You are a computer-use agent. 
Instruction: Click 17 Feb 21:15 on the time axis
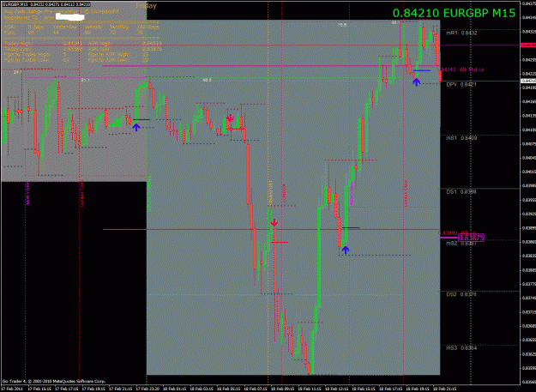pyautogui.click(x=120, y=389)
